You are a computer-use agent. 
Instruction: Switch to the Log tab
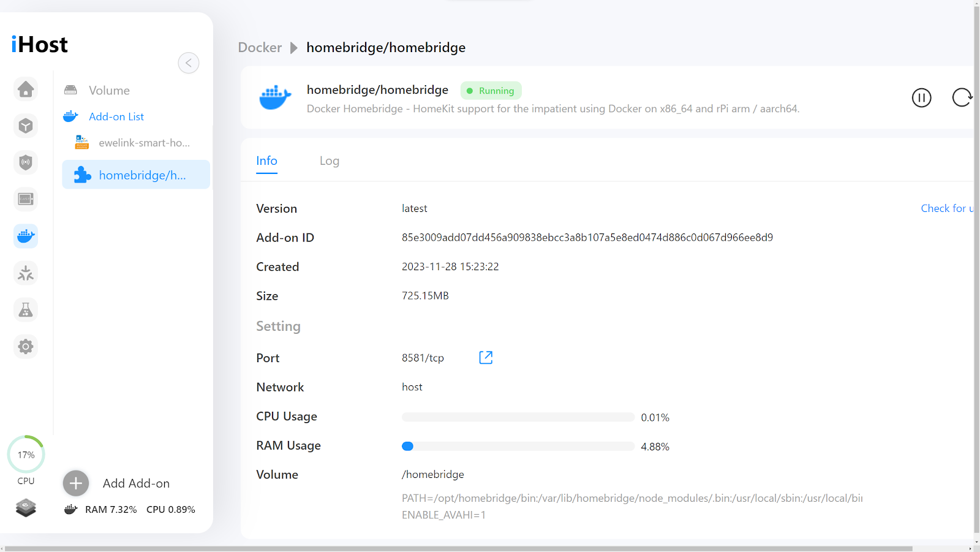tap(330, 161)
